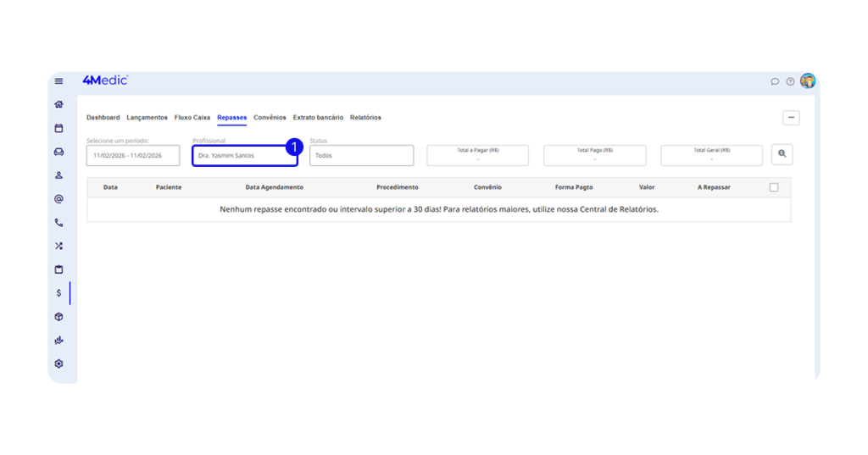Click the Valor column header
Image resolution: width=868 pixels, height=455 pixels.
point(646,187)
